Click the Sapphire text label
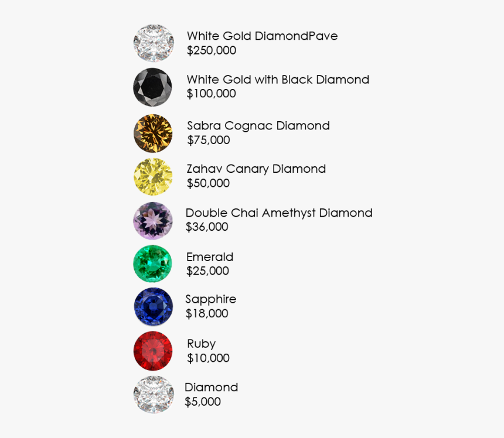 click(x=211, y=299)
